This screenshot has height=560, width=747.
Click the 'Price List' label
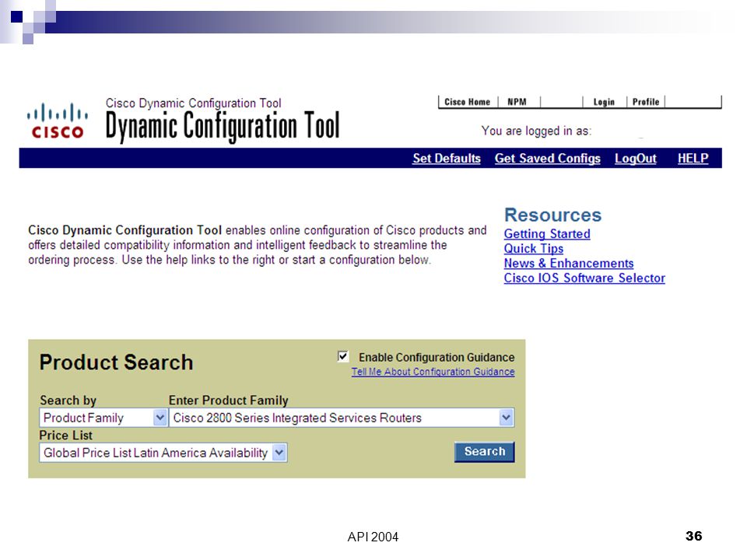[x=65, y=436]
